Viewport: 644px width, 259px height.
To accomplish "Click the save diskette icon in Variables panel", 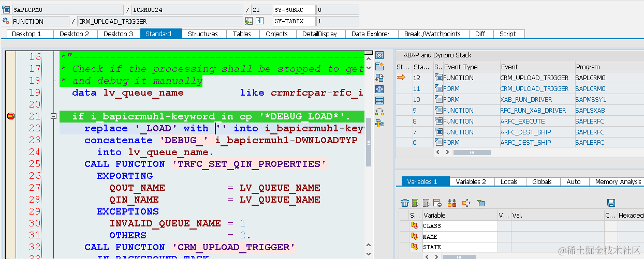I will click(x=611, y=203).
